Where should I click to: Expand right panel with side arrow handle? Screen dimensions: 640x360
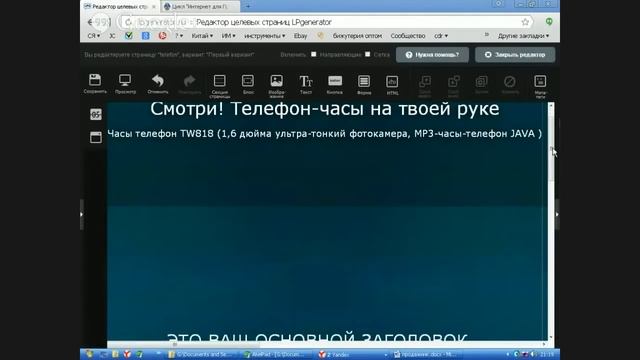click(557, 214)
